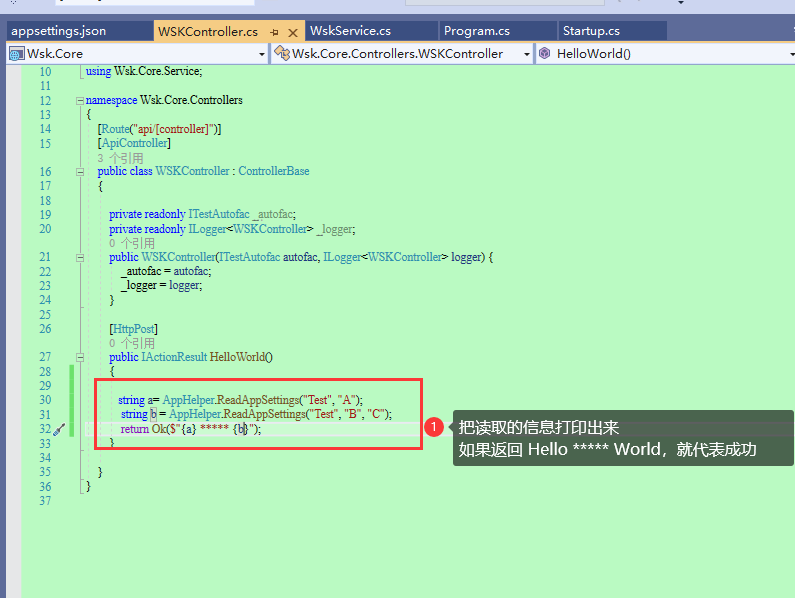Open the Program.cs tab
795x598 pixels.
(477, 31)
